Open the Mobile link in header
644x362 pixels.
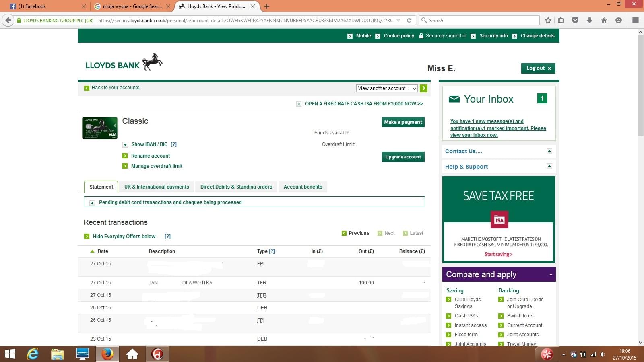pyautogui.click(x=363, y=35)
